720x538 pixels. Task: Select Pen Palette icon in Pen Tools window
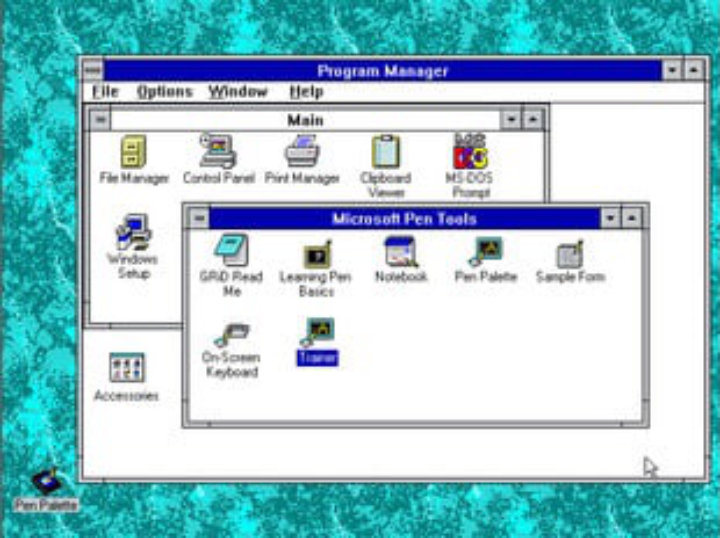click(x=486, y=251)
